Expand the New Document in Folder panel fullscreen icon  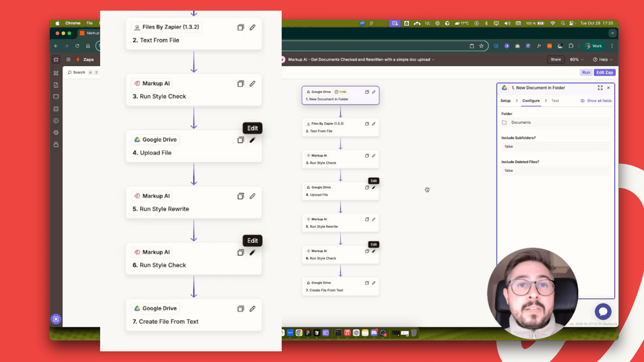click(600, 88)
